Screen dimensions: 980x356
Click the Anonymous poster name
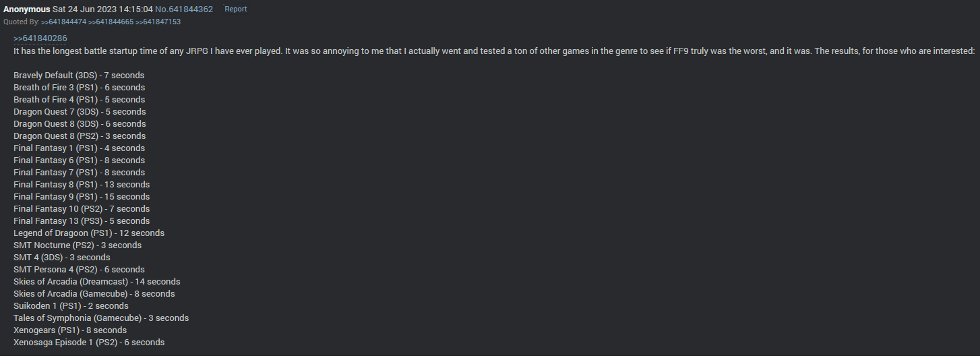[26, 9]
